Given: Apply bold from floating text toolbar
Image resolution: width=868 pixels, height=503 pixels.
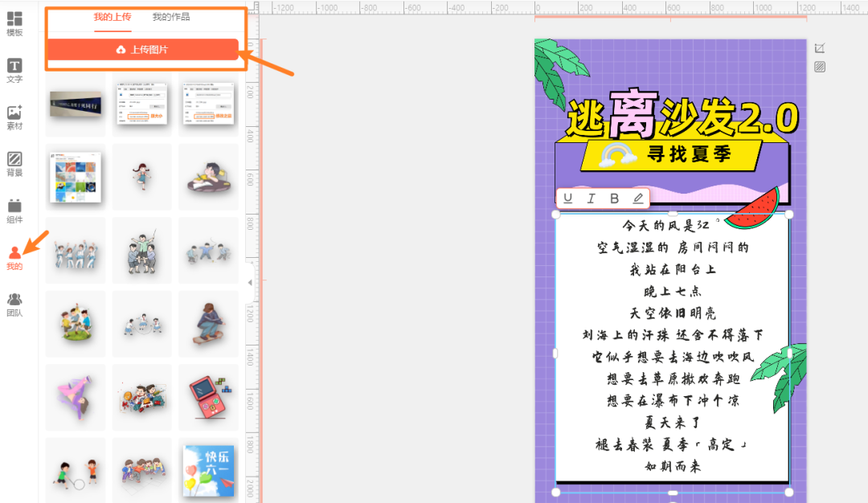Looking at the screenshot, I should [x=615, y=198].
